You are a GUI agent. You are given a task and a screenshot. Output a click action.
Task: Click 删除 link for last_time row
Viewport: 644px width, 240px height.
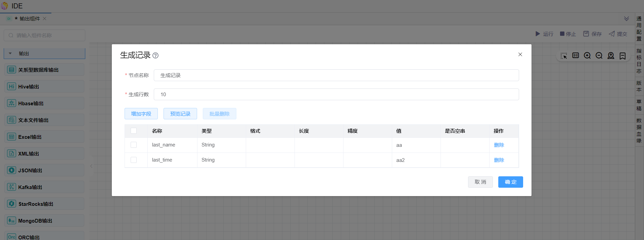click(499, 160)
